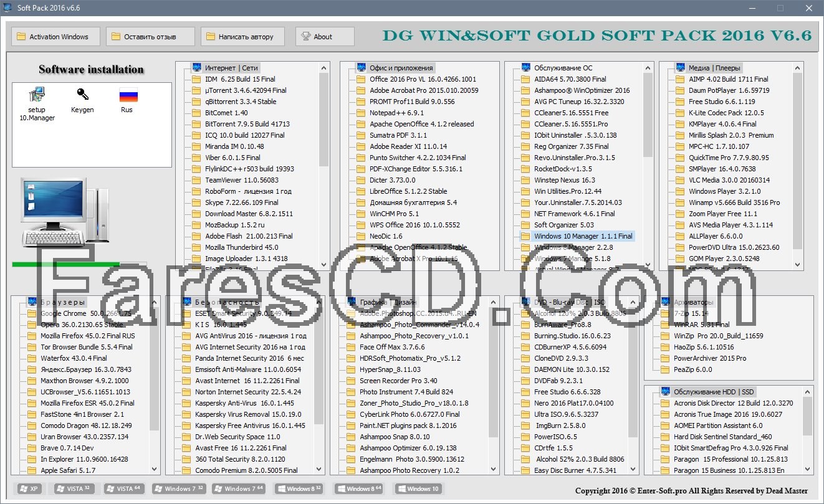Click the computer icon beside Обслуживание HDD | SSD
Image resolution: width=824 pixels, height=504 pixels.
coord(665,392)
